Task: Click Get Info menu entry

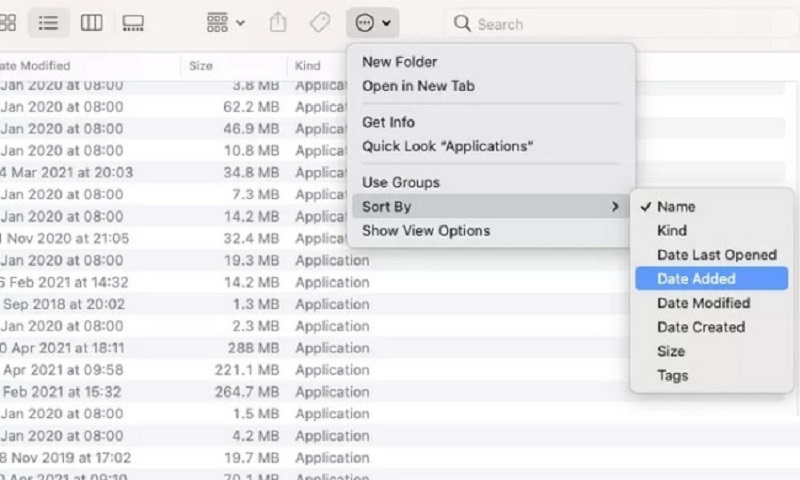Action: tap(388, 122)
